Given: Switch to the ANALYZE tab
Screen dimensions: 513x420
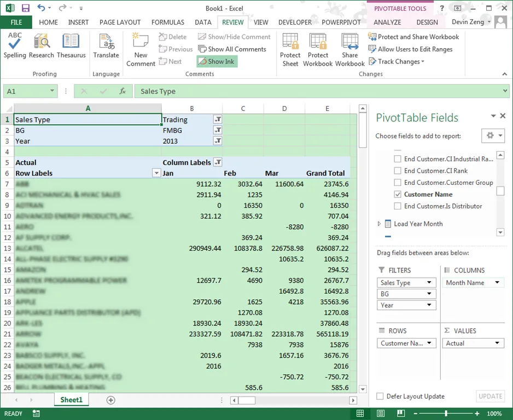Looking at the screenshot, I should click(387, 22).
